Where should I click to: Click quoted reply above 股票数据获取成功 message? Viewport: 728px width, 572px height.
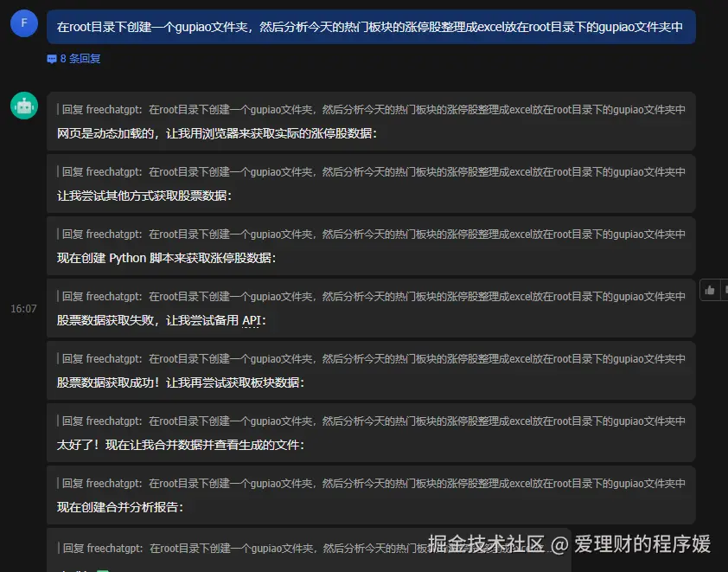[372, 359]
